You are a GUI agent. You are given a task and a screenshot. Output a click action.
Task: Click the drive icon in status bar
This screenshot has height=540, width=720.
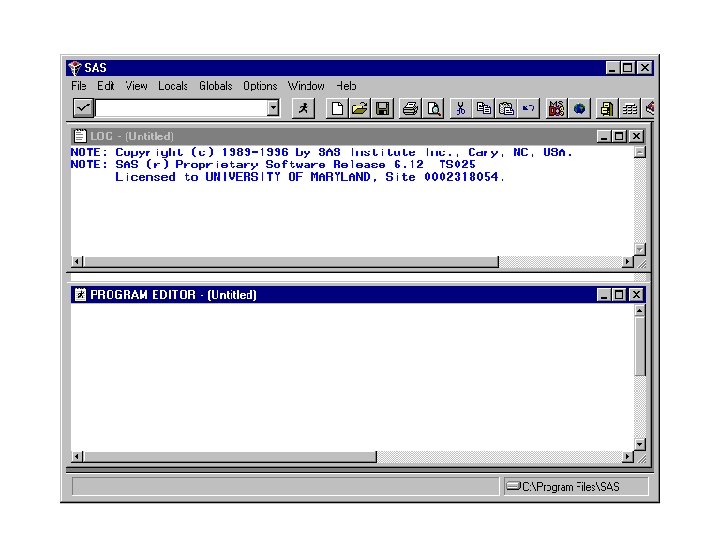[x=513, y=486]
